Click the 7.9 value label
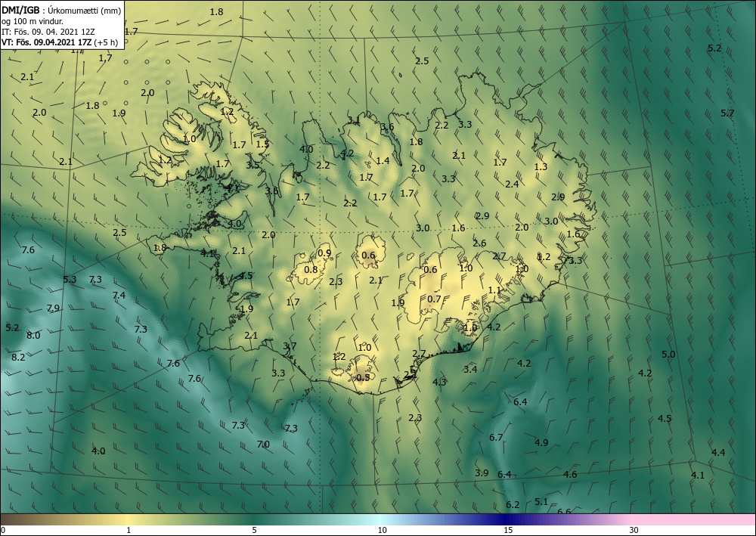This screenshot has height=536, width=756. [53, 308]
